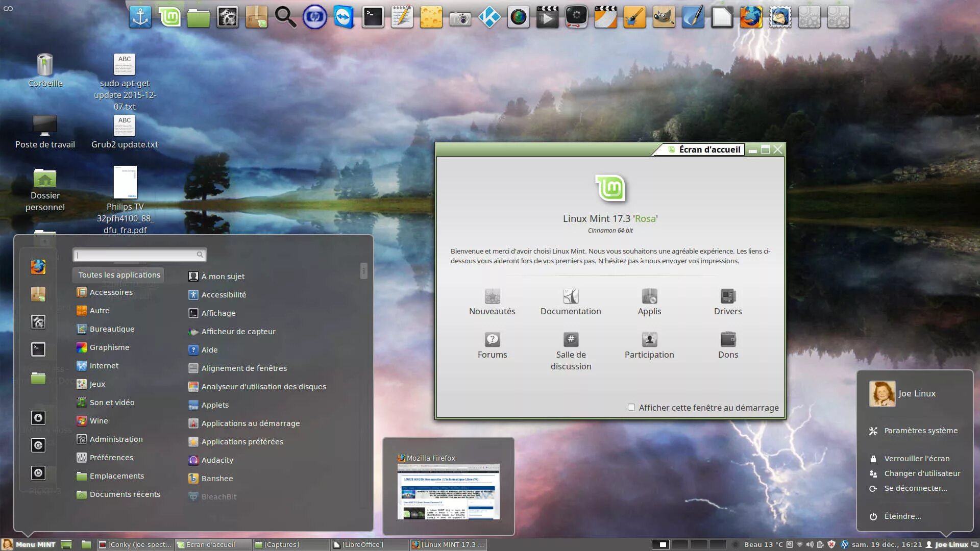The height and width of the screenshot is (551, 980).
Task: Launch 'À mon sujet' from the application list
Action: (217, 276)
